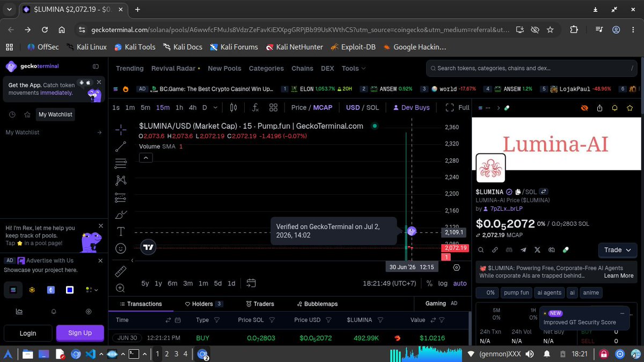Toggle USD / SOL denomination
644x362 pixels.
click(362, 107)
